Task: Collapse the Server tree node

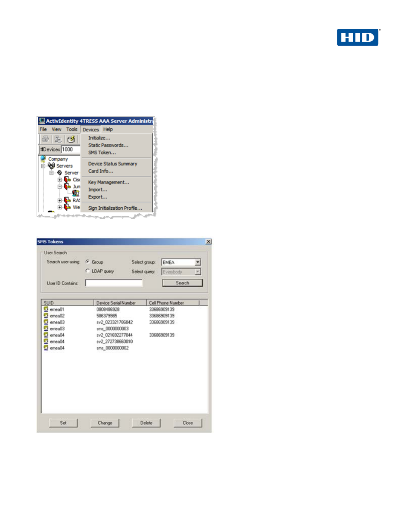Action: click(51, 173)
